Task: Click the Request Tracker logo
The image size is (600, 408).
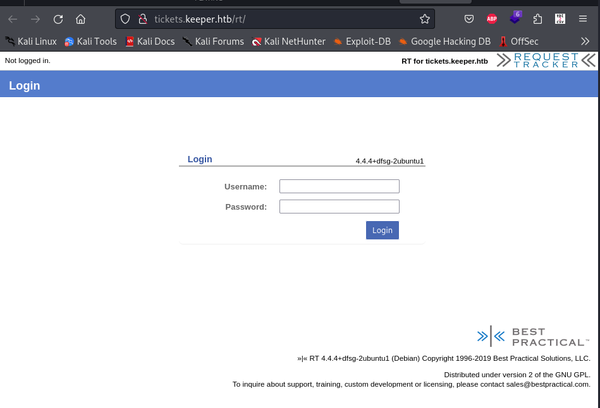Action: (x=545, y=60)
